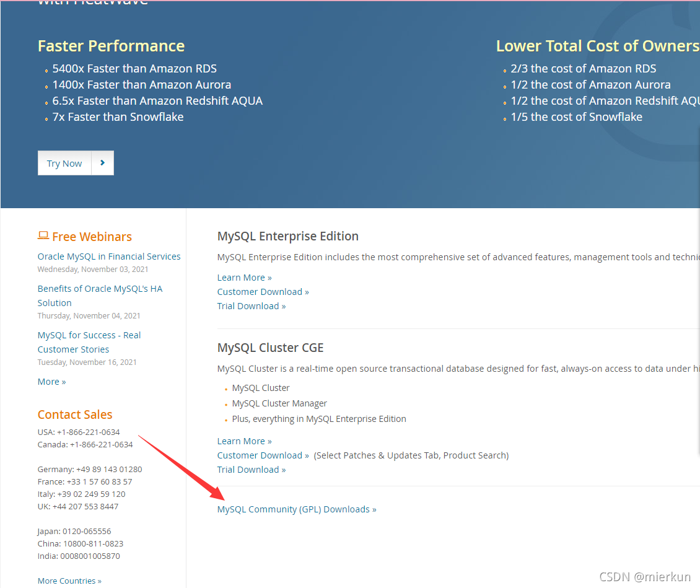Screen dimensions: 700x588
Task: Click the More » link under webinars
Action: (52, 382)
